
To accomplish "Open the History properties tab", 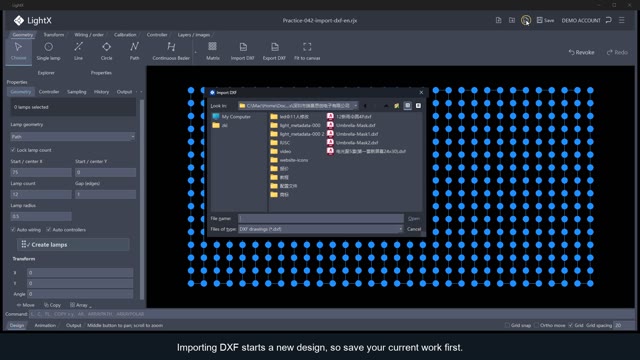I will coord(101,92).
